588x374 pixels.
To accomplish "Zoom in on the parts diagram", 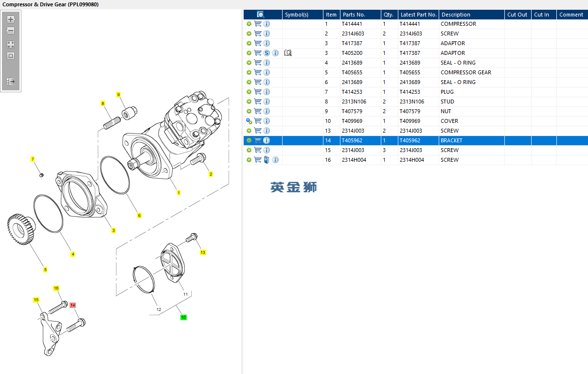I will (x=11, y=20).
